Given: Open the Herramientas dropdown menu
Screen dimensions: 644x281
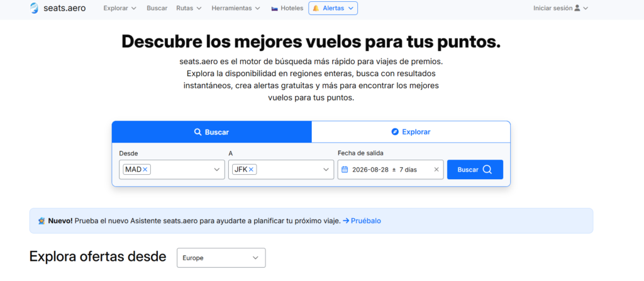Looking at the screenshot, I should [236, 8].
